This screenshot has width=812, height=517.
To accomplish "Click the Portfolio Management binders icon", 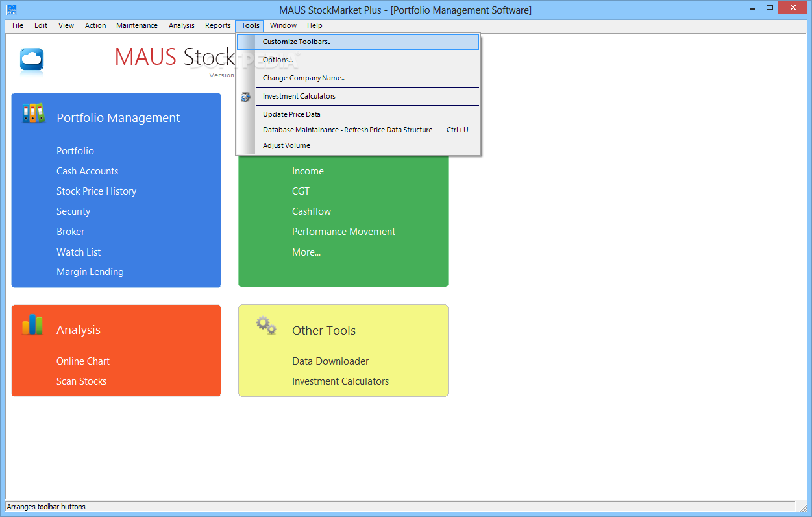I will tap(33, 114).
